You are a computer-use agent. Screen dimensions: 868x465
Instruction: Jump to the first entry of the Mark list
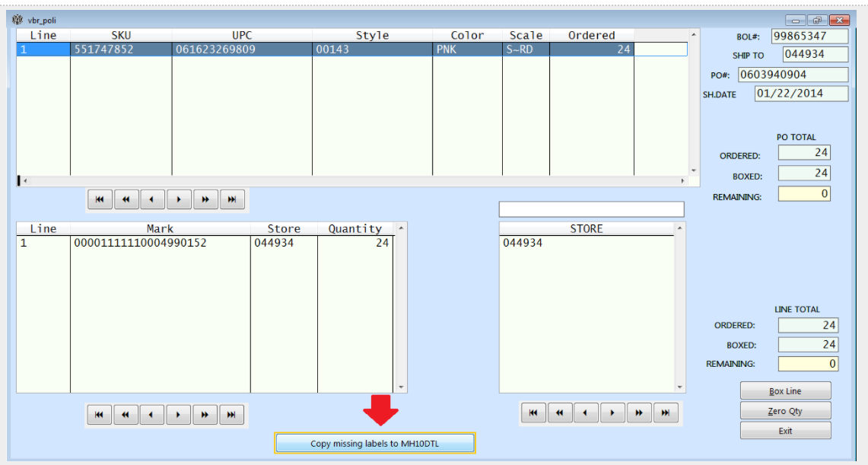coord(100,414)
